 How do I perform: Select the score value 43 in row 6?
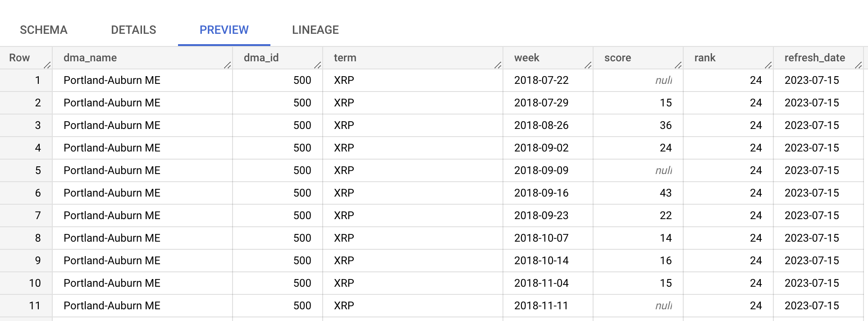click(x=665, y=193)
